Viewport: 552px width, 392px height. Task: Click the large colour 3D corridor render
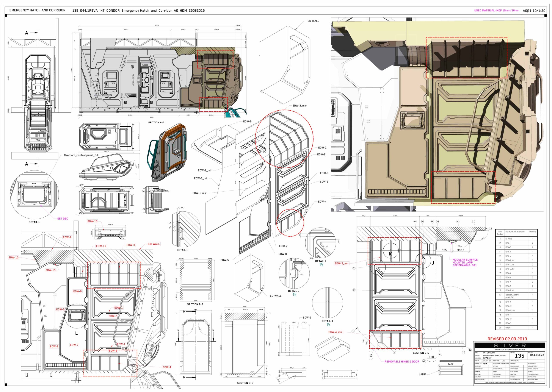(x=437, y=114)
